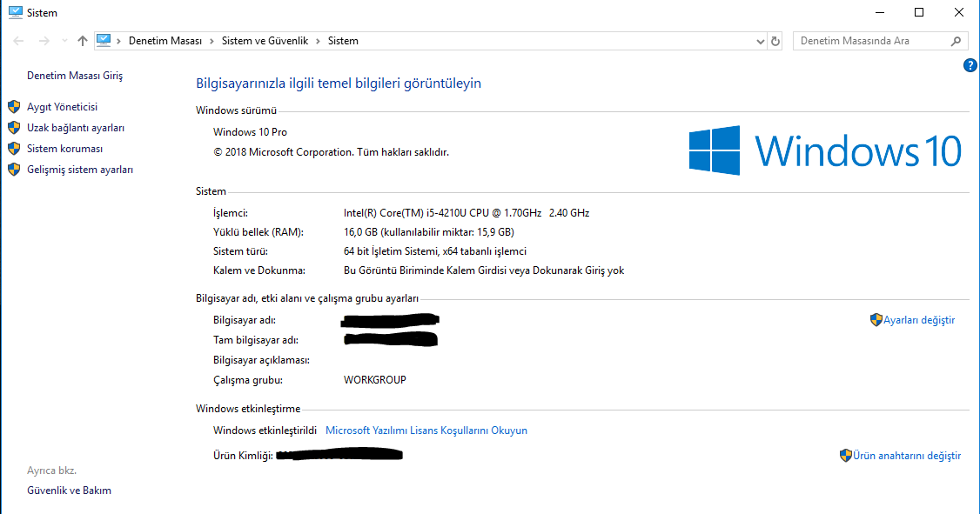Expand the address bar history dropdown
The width and height of the screenshot is (980, 514).
(x=760, y=41)
